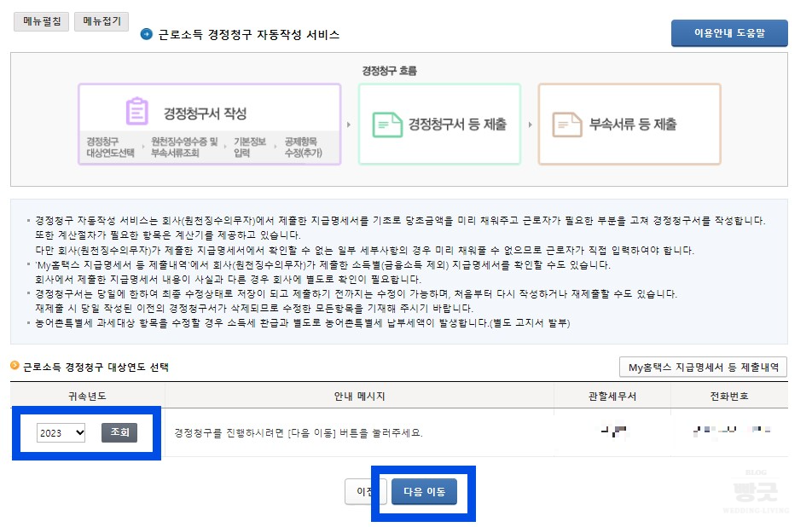Open the 귀속년도 year dropdown showing 2023
The height and width of the screenshot is (527, 812).
60,432
